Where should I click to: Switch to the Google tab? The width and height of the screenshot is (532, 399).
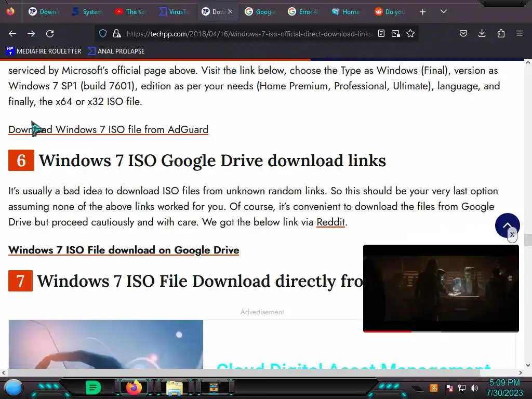tap(260, 12)
